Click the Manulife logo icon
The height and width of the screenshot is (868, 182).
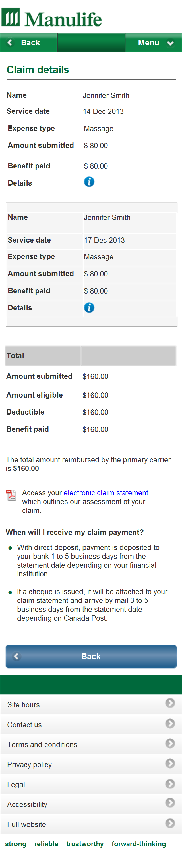pos(11,17)
